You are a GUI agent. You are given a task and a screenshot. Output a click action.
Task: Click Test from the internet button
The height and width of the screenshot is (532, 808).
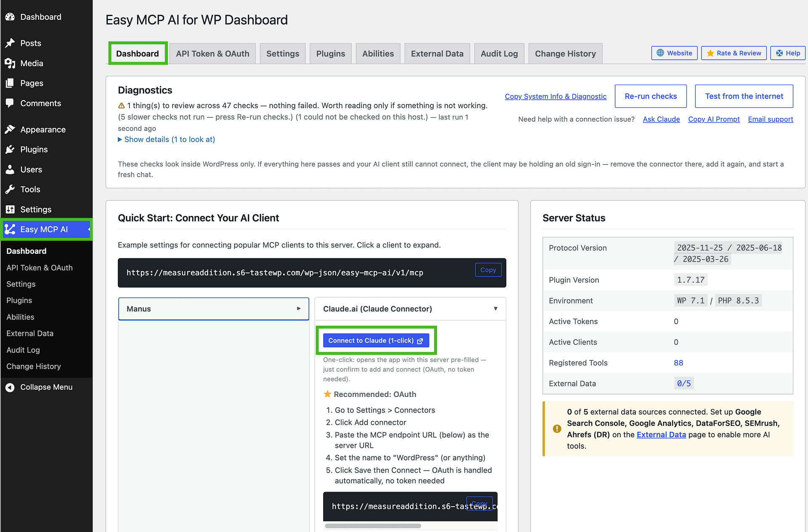coord(744,96)
